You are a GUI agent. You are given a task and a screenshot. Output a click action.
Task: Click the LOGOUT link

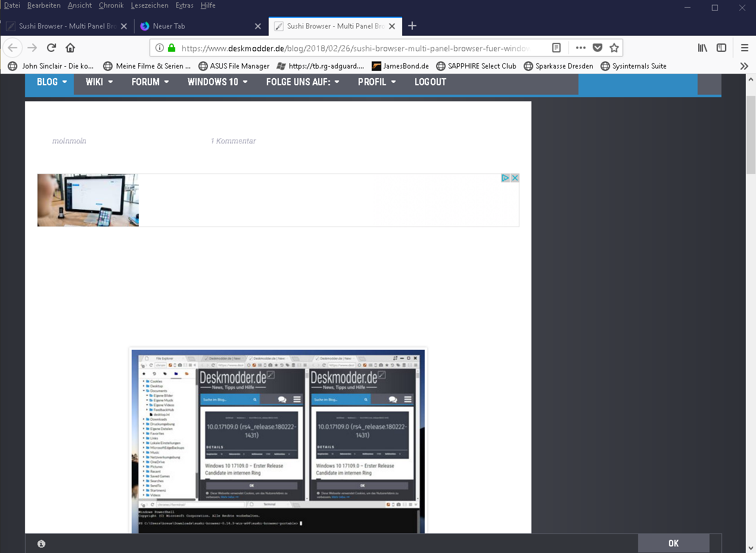pyautogui.click(x=430, y=82)
